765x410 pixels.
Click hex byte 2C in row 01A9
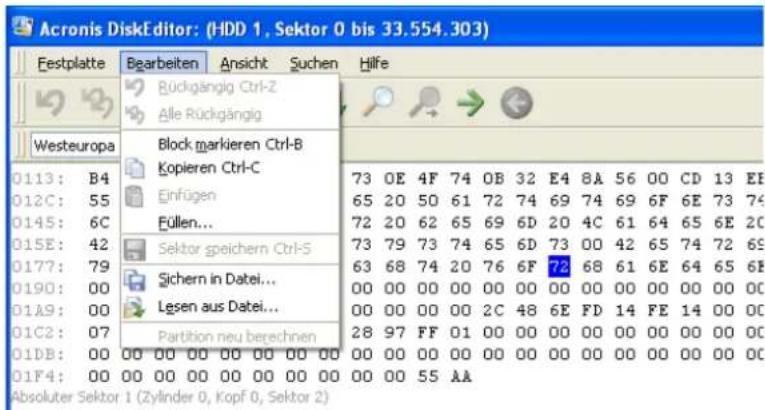pyautogui.click(x=493, y=310)
